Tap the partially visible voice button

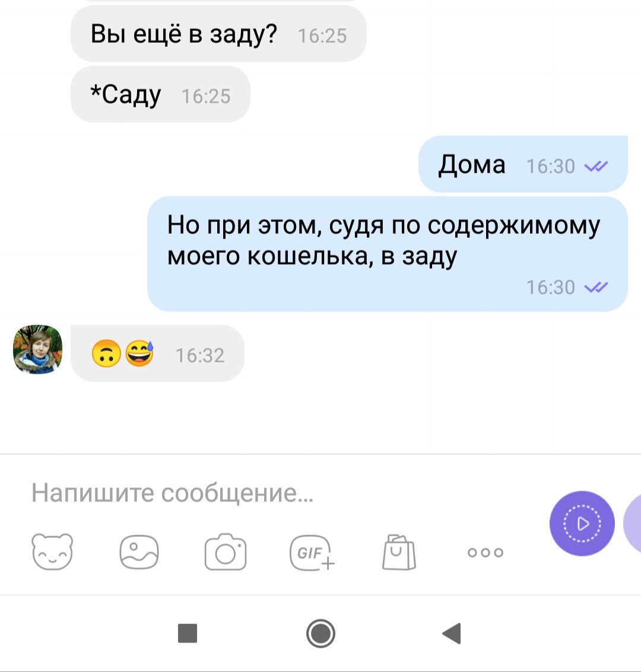click(x=633, y=523)
